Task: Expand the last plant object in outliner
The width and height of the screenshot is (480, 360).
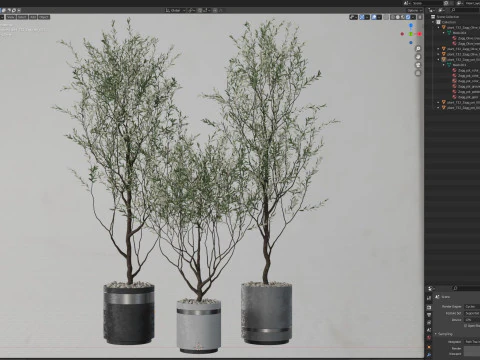Action: coord(439,108)
